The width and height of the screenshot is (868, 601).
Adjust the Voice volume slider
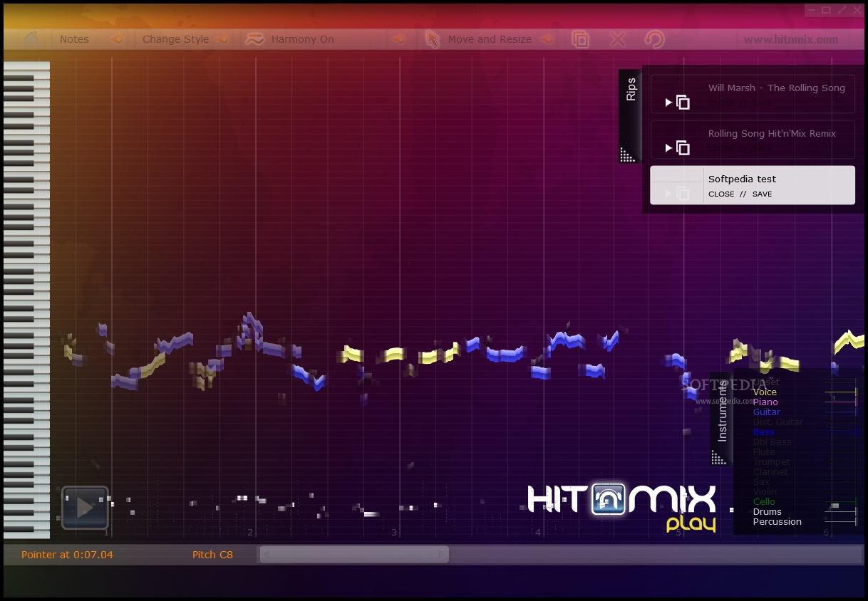click(x=841, y=392)
